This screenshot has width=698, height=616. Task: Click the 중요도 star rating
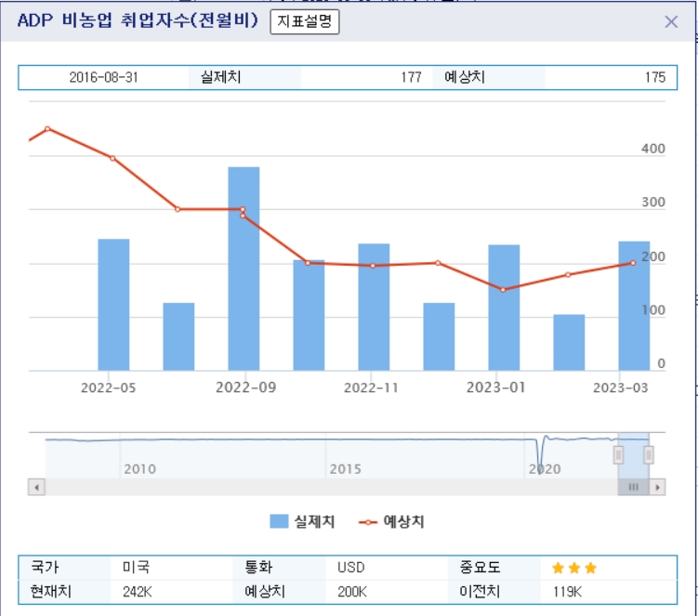click(574, 568)
